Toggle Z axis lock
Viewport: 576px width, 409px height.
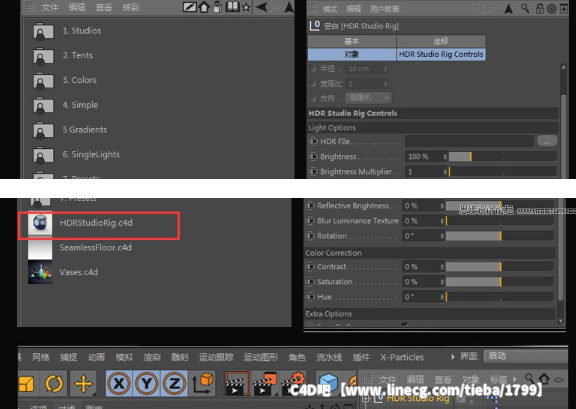coord(174,384)
